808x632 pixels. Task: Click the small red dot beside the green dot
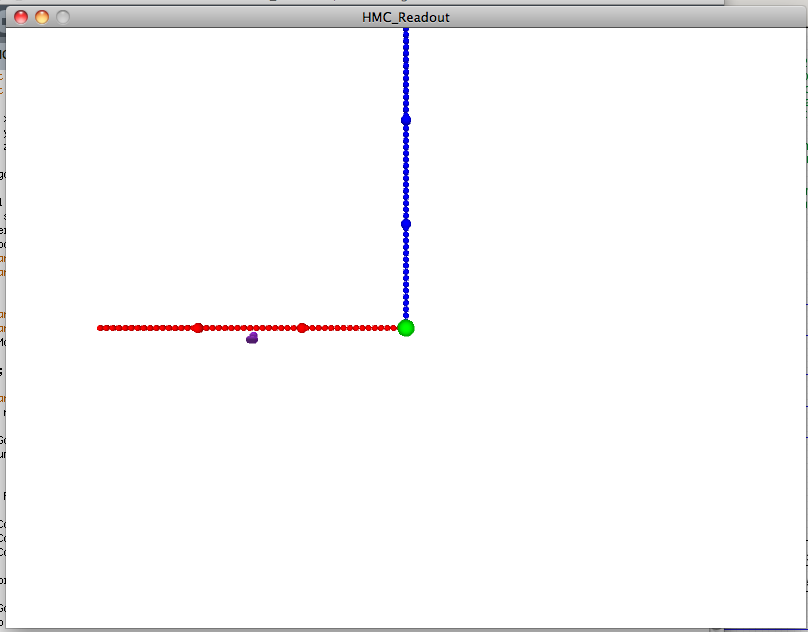(x=393, y=328)
